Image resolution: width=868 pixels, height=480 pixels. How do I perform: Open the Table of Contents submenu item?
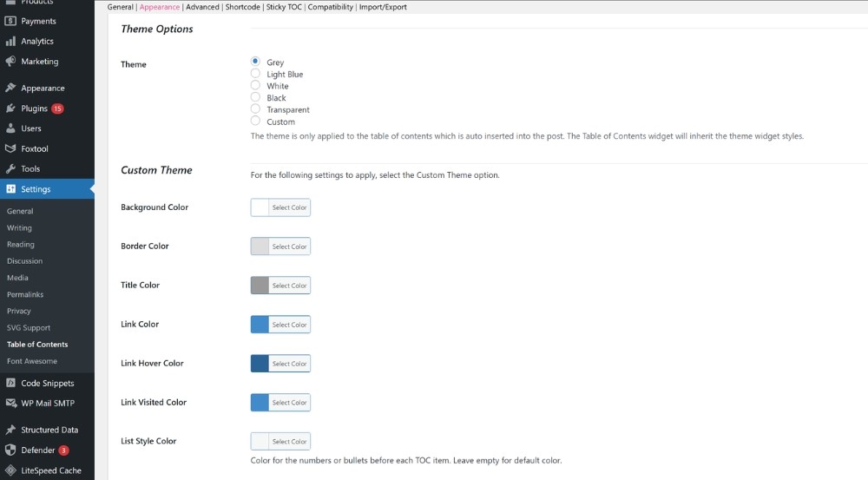pyautogui.click(x=37, y=345)
